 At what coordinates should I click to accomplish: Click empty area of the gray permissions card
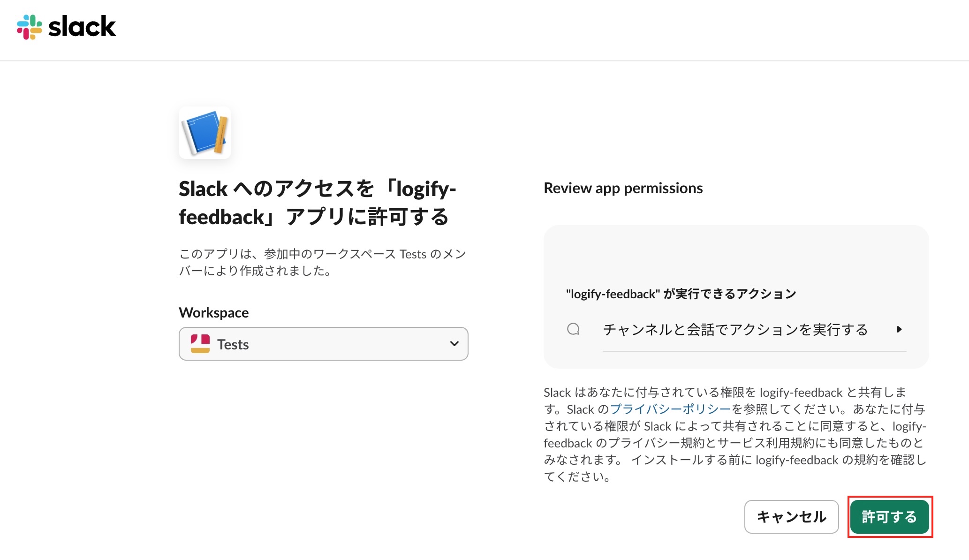coord(735,256)
